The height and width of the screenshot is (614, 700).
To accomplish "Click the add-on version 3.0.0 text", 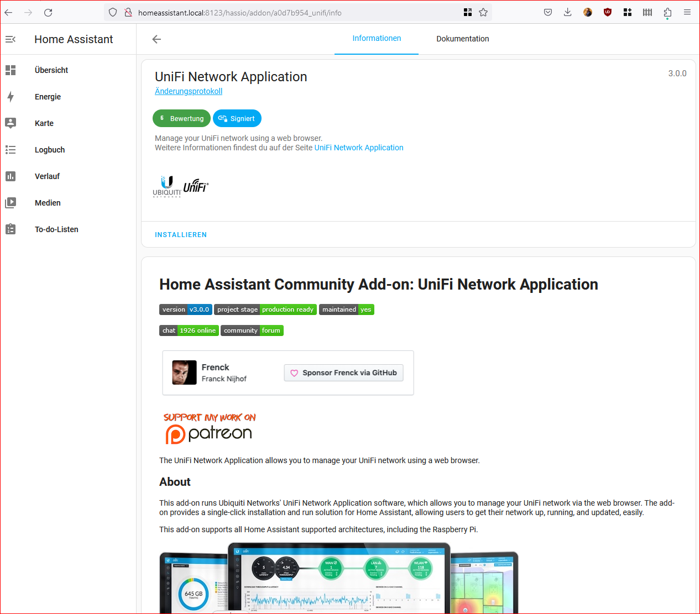I will 677,74.
